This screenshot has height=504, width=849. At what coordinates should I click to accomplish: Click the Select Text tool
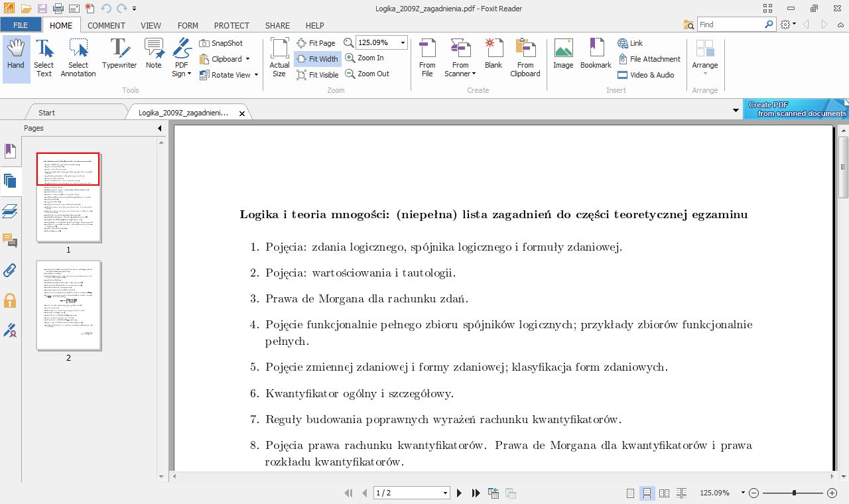[44, 58]
